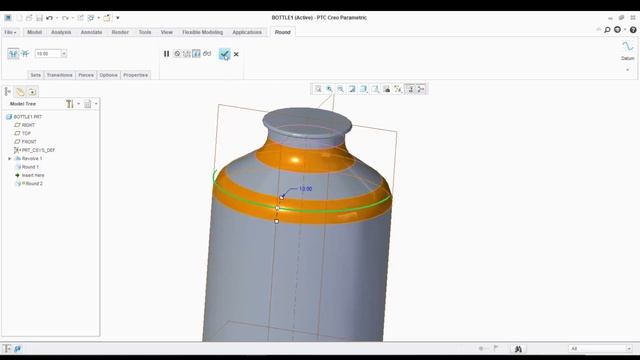Open Model Tree settings tool icon
The height and width of the screenshot is (360, 640).
pos(70,104)
